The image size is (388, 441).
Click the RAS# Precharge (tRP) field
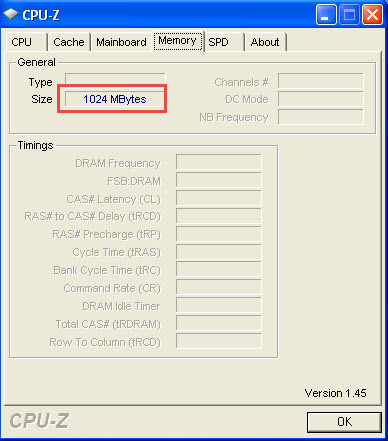point(219,234)
